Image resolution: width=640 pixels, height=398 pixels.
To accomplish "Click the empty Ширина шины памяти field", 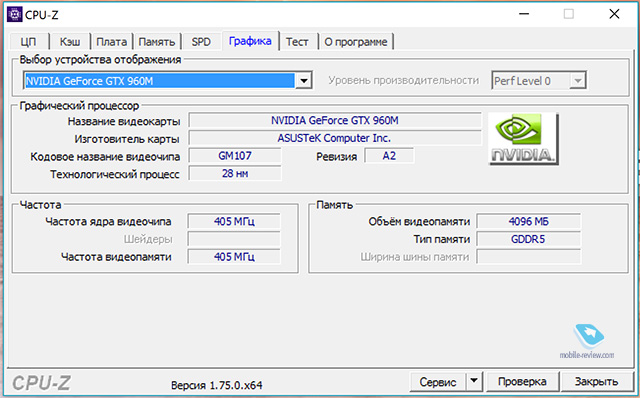I will click(529, 257).
